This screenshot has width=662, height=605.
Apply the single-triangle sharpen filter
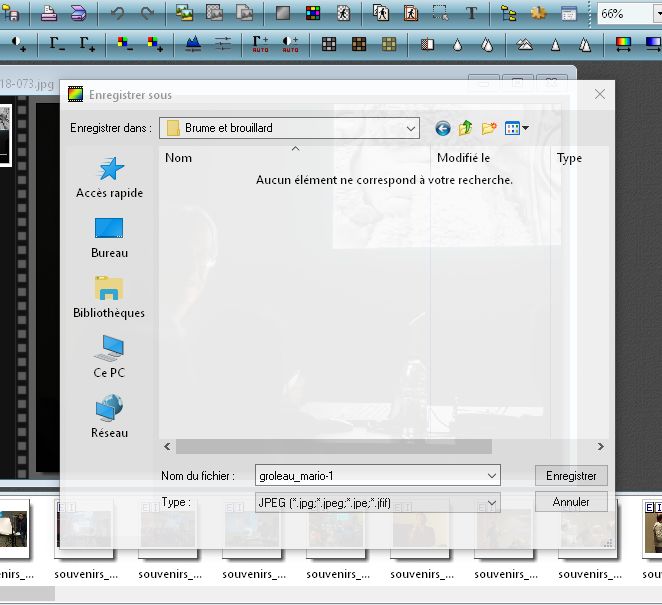[555, 44]
